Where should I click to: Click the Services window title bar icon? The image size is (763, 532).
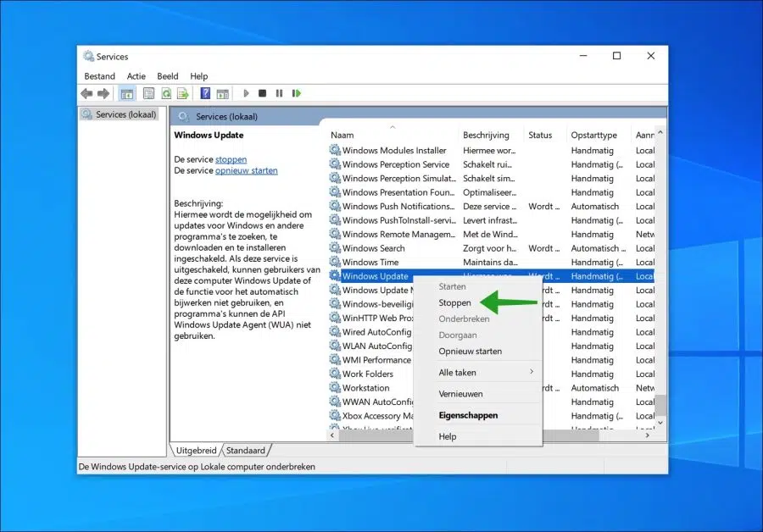pos(88,57)
